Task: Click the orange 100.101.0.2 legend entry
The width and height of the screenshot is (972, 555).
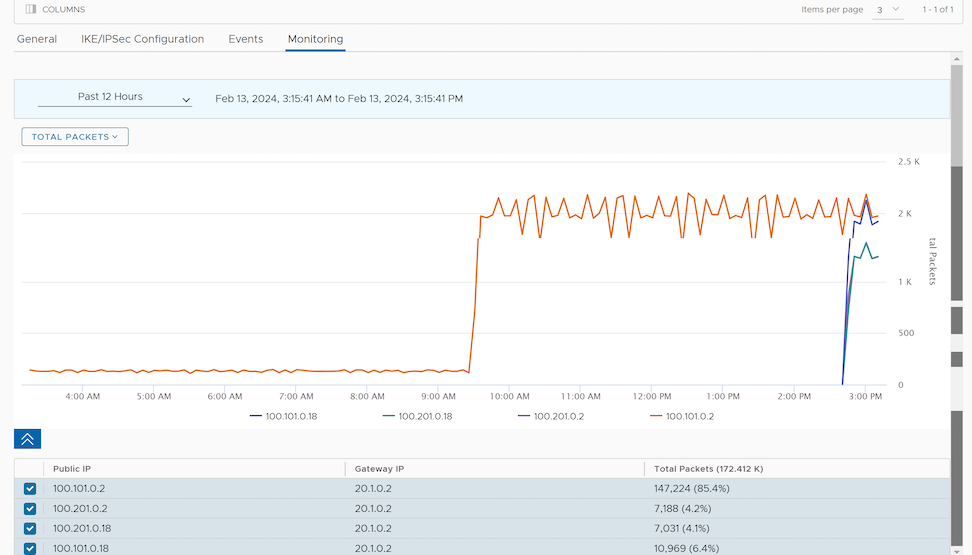Action: pos(681,416)
